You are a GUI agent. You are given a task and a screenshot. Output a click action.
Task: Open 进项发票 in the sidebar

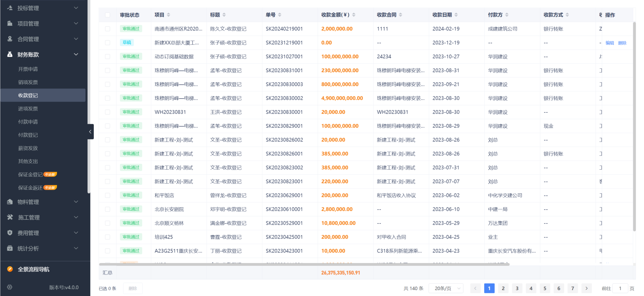pyautogui.click(x=28, y=109)
